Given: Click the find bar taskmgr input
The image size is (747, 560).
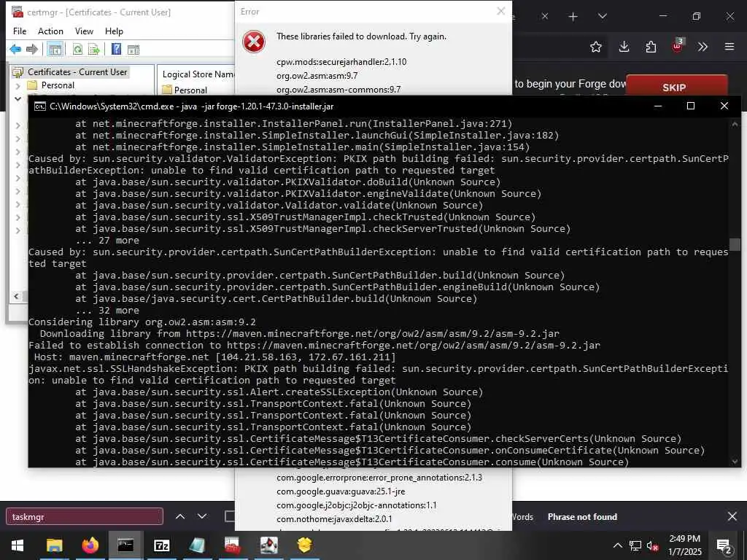Looking at the screenshot, I should point(85,517).
